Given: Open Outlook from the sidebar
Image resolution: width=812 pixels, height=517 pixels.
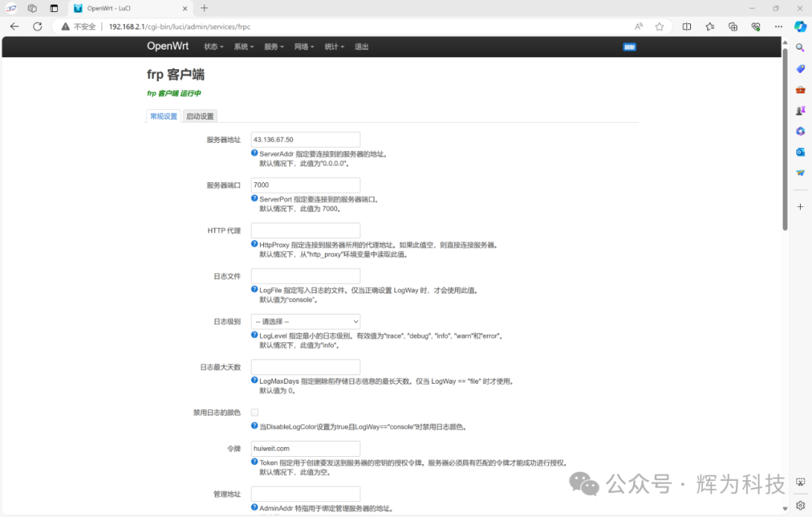Looking at the screenshot, I should (800, 154).
